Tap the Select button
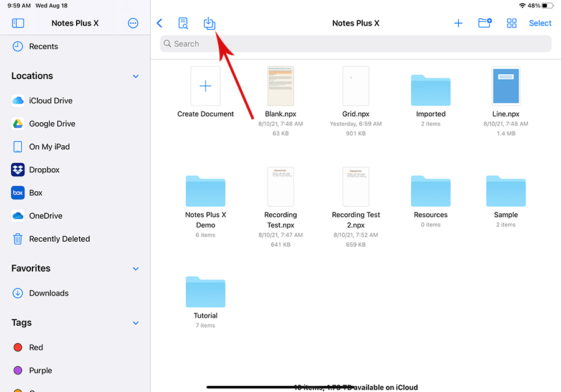 pos(540,23)
